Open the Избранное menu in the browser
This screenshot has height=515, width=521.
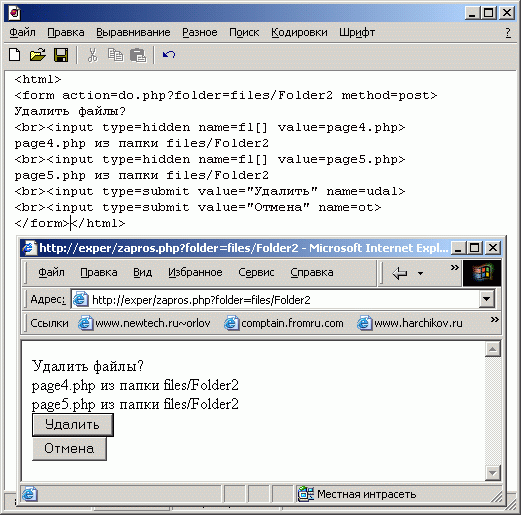coord(195,272)
